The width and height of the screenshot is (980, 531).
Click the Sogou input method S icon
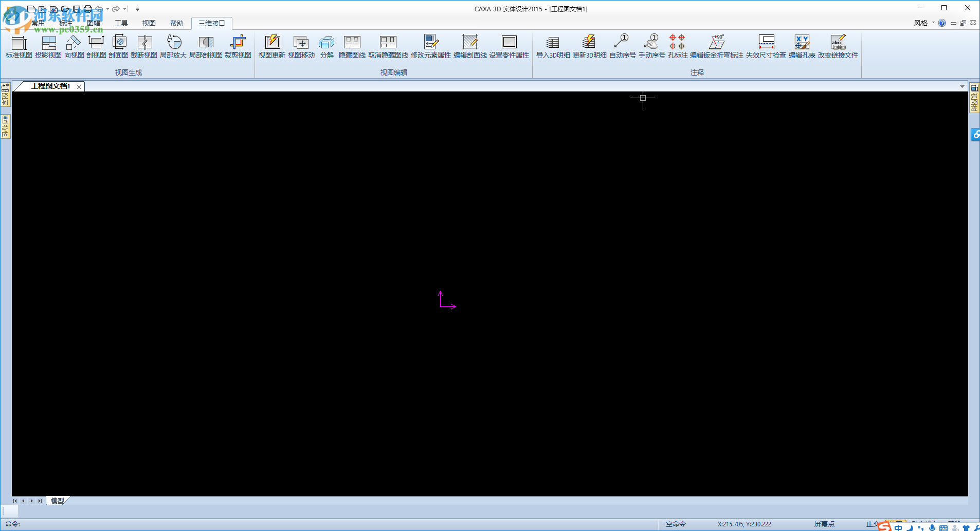[884, 526]
